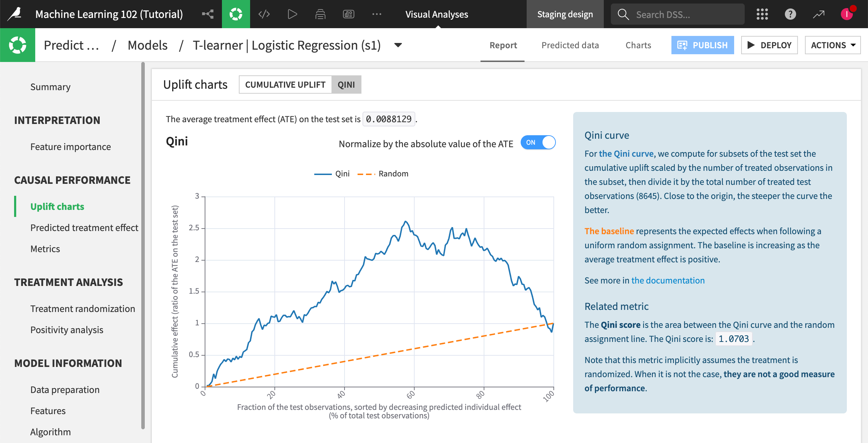
Task: Click the PUBLISH button
Action: 702,45
